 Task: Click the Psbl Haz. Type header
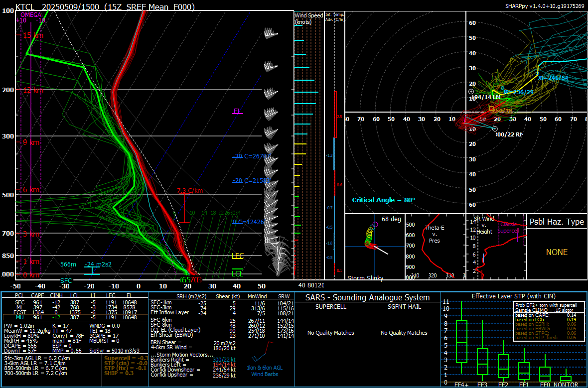click(x=557, y=222)
